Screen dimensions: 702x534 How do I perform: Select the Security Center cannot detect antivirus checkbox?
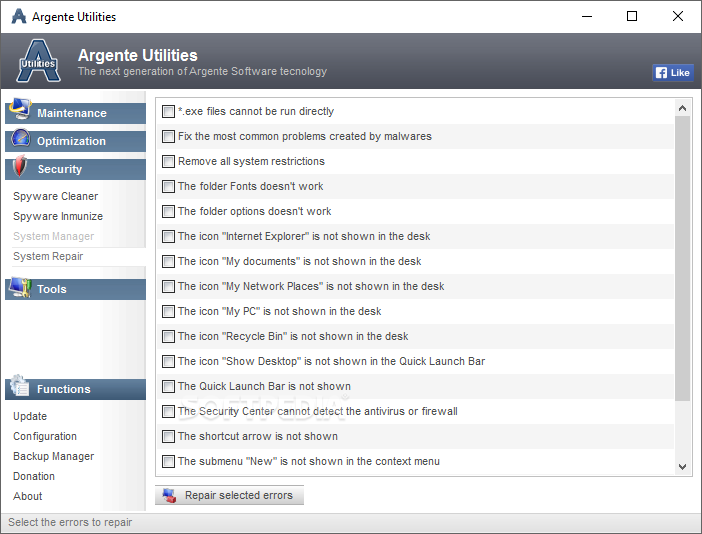(x=168, y=411)
